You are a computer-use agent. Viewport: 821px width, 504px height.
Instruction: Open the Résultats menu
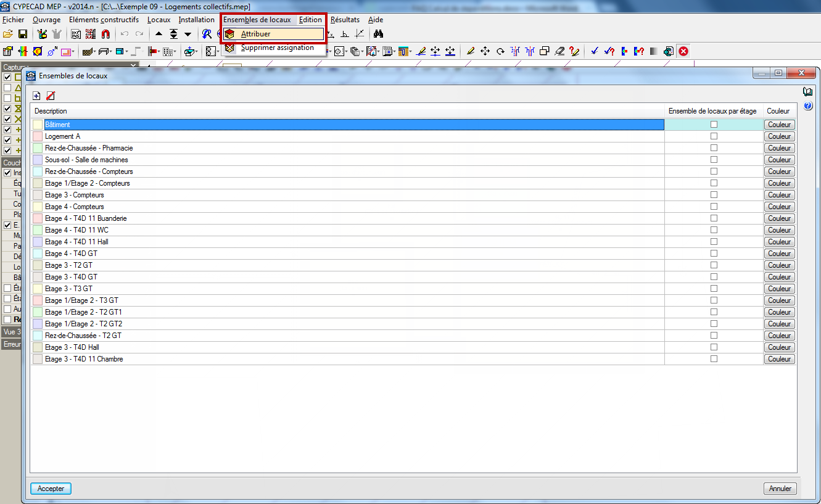point(345,20)
